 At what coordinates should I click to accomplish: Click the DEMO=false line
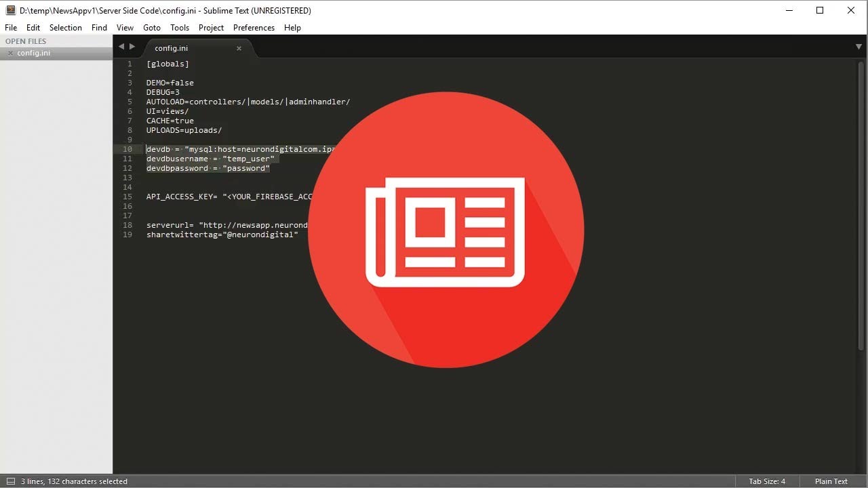click(x=170, y=83)
